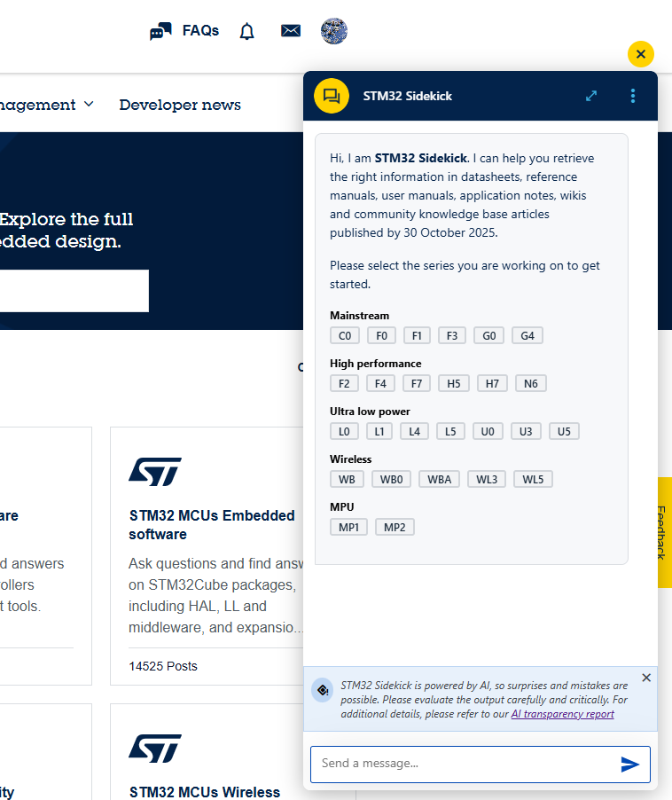Expand the Sidekick chat window
This screenshot has height=800, width=672.
point(591,96)
